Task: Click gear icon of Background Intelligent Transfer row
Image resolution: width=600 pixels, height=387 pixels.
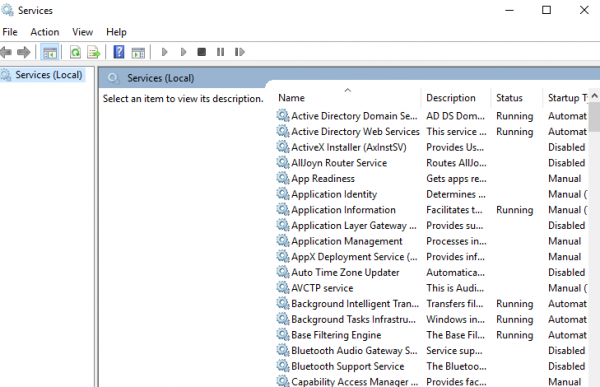Action: coord(283,304)
